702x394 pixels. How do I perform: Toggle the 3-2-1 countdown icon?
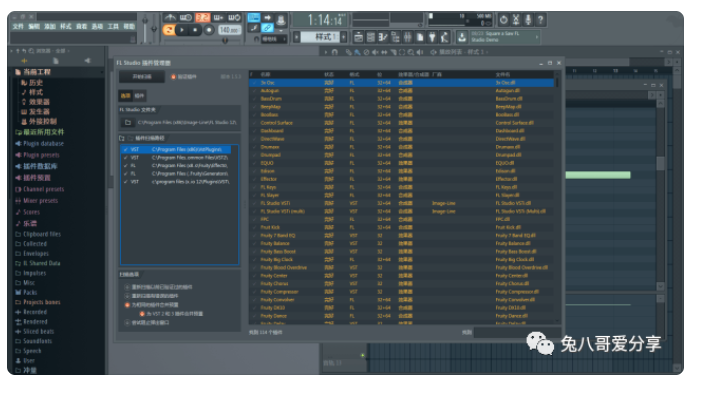(202, 17)
